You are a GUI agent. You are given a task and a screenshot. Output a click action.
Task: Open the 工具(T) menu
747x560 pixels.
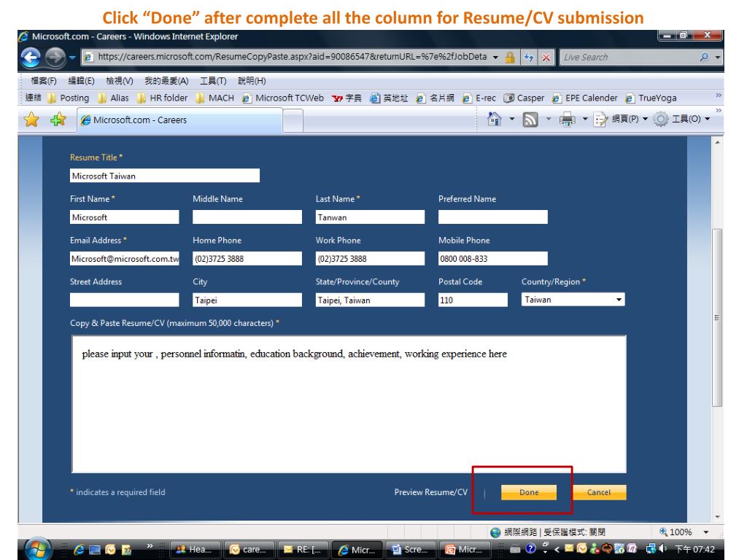213,80
